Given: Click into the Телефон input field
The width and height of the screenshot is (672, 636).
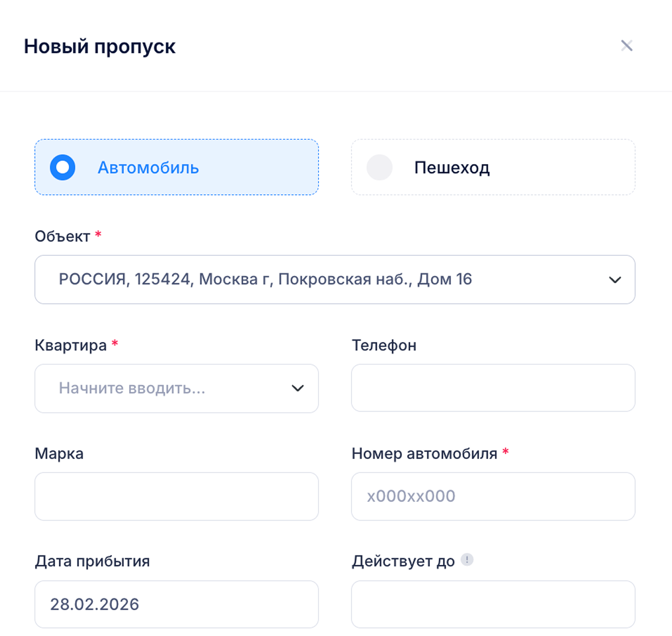Looking at the screenshot, I should [x=493, y=388].
